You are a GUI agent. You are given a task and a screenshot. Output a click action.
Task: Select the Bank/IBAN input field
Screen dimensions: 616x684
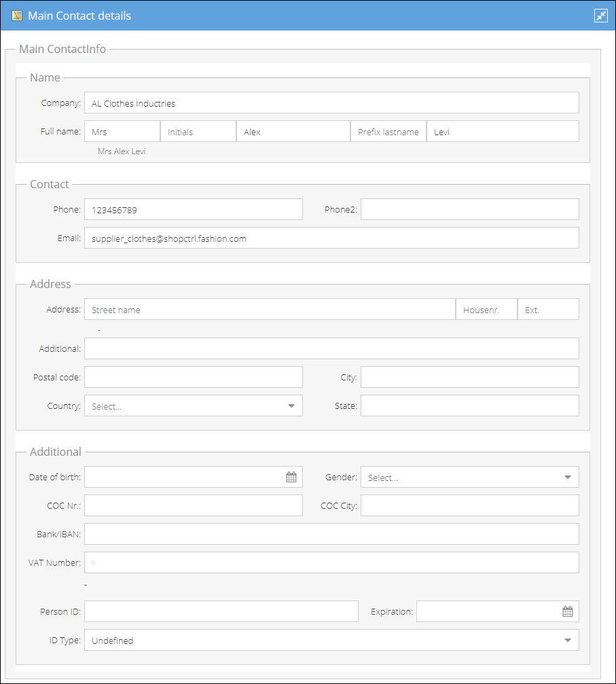331,534
